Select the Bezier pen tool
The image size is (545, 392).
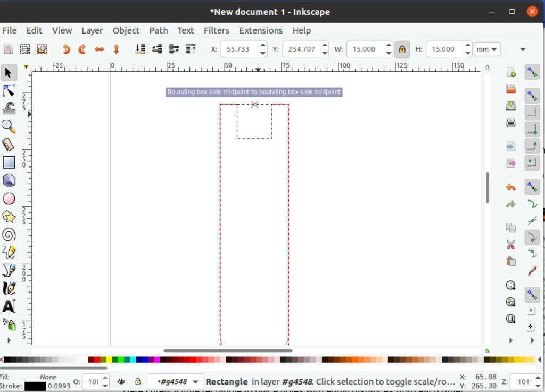pos(9,271)
